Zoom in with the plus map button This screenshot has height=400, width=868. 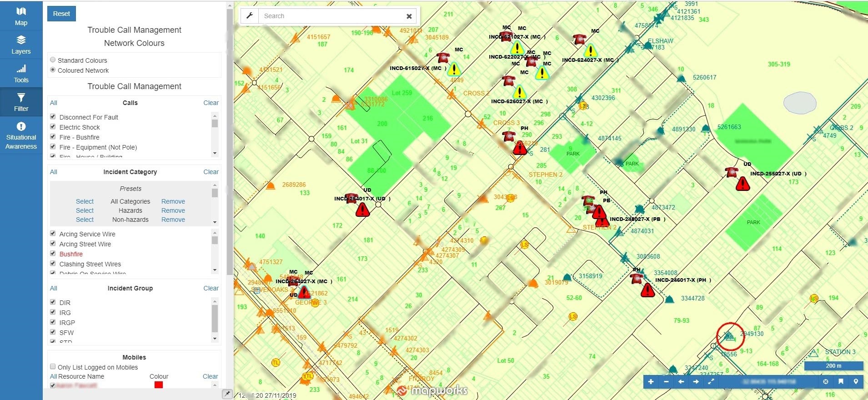651,382
